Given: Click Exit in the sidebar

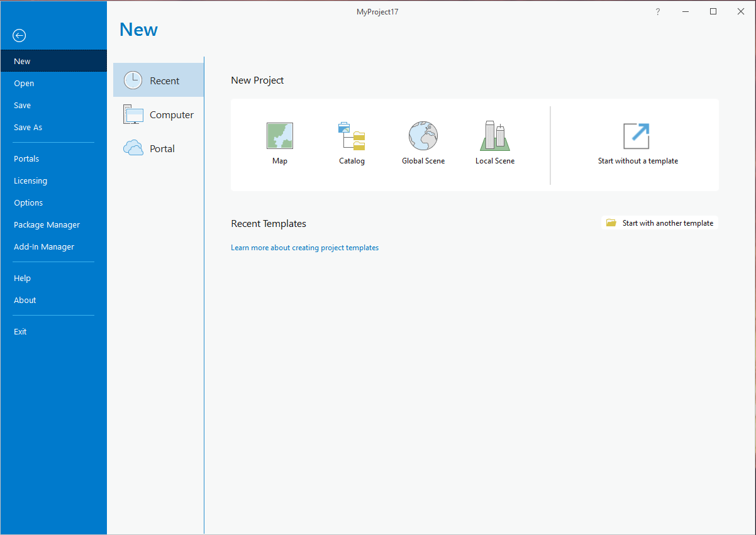Looking at the screenshot, I should pos(20,332).
